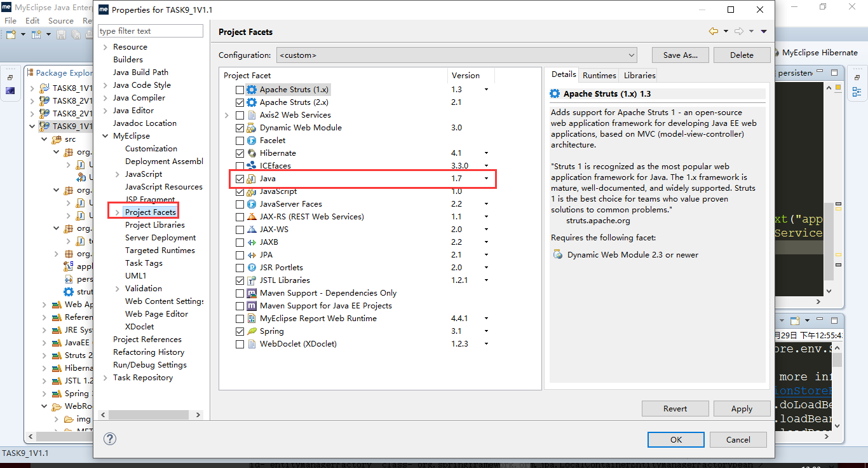Click the ICEfaces facet icon
This screenshot has width=868, height=468.
pyautogui.click(x=252, y=166)
